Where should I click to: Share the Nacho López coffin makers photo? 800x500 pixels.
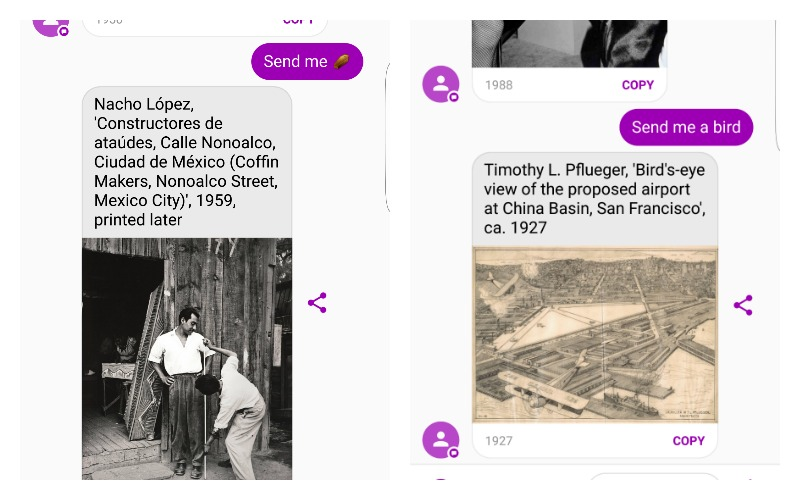pos(317,303)
